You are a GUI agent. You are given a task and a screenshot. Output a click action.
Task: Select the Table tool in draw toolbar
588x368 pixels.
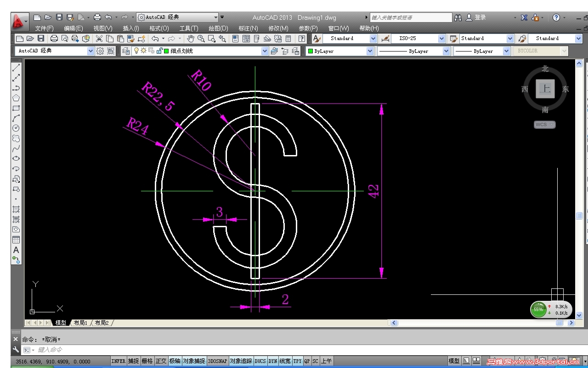click(16, 240)
